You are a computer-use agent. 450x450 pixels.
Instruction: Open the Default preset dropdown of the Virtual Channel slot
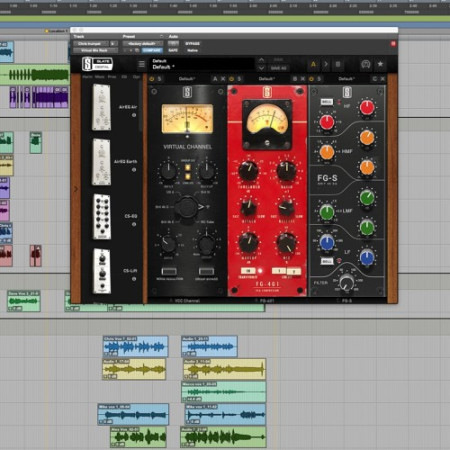coord(187,79)
